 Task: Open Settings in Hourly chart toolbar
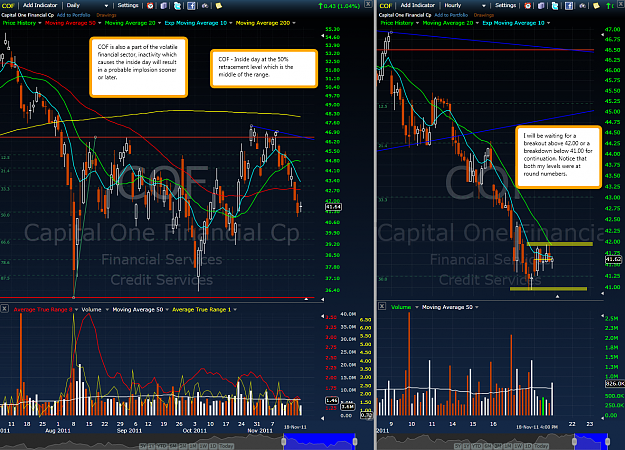(x=505, y=6)
